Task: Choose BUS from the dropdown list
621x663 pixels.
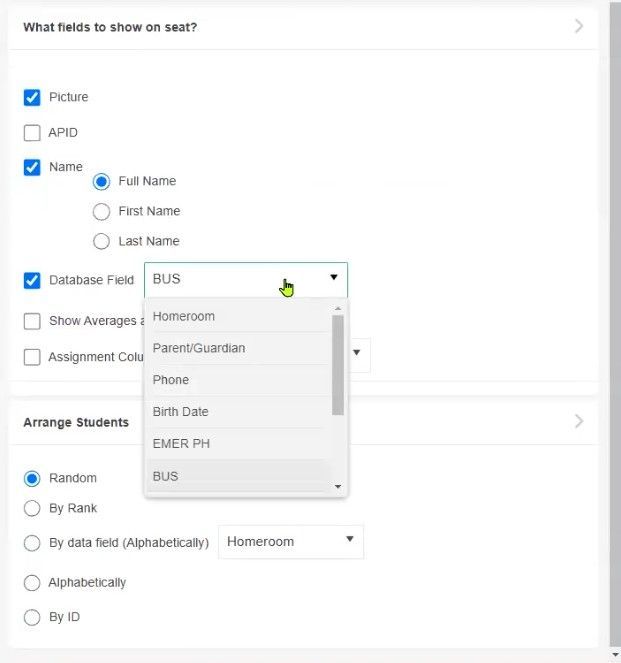Action: [238, 476]
